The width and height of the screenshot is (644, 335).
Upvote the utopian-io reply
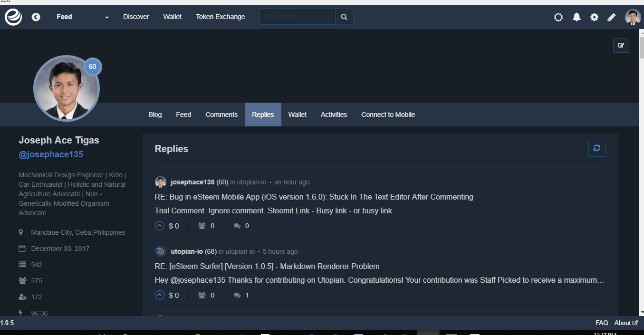(160, 295)
